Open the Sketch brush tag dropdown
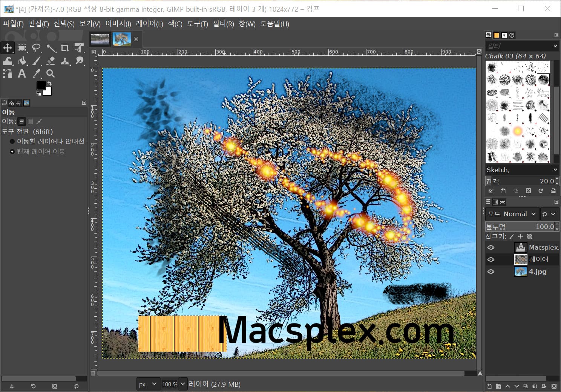The width and height of the screenshot is (561, 392). 522,170
